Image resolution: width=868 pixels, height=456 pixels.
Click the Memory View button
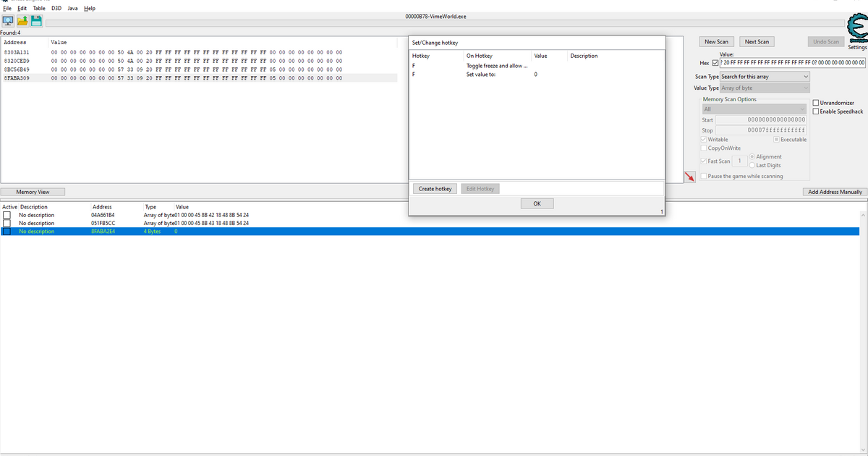33,192
